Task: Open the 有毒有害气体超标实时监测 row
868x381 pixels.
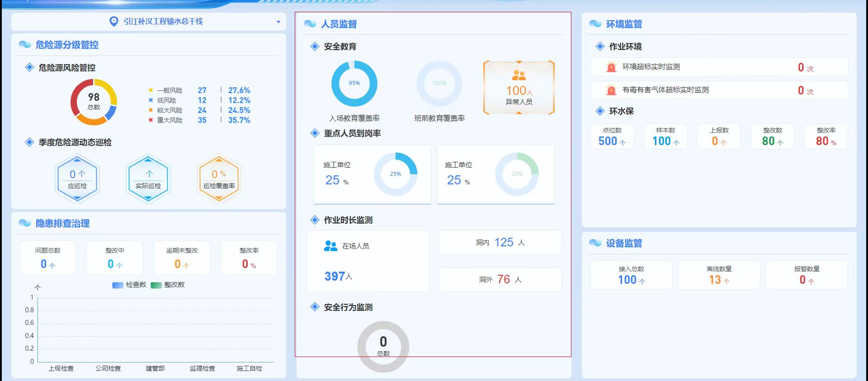Action: [x=719, y=90]
